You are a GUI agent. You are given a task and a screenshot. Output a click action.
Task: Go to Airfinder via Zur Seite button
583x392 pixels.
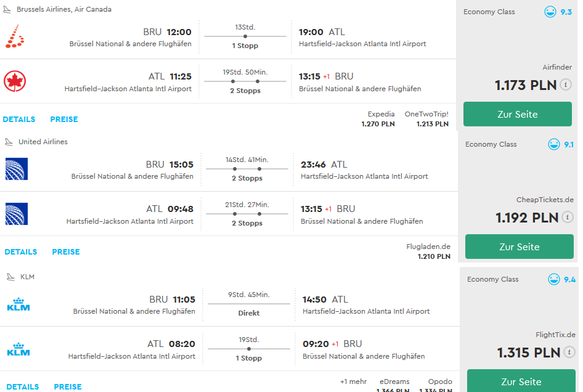(x=518, y=114)
